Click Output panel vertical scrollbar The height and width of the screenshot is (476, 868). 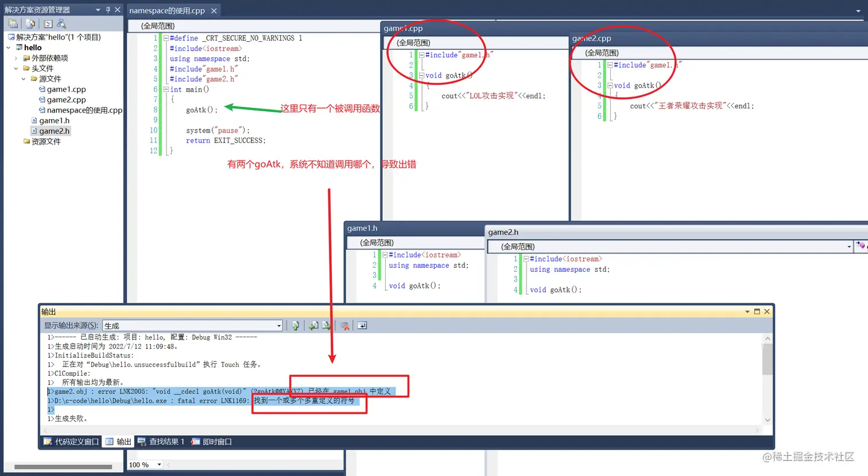pyautogui.click(x=768, y=380)
